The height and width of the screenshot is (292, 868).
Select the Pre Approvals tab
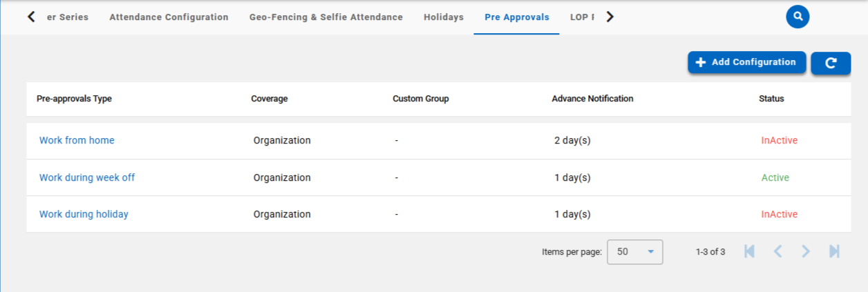(x=517, y=17)
